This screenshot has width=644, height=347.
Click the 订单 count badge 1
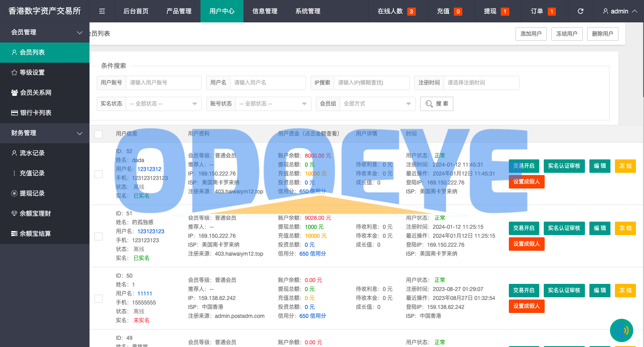pos(551,12)
